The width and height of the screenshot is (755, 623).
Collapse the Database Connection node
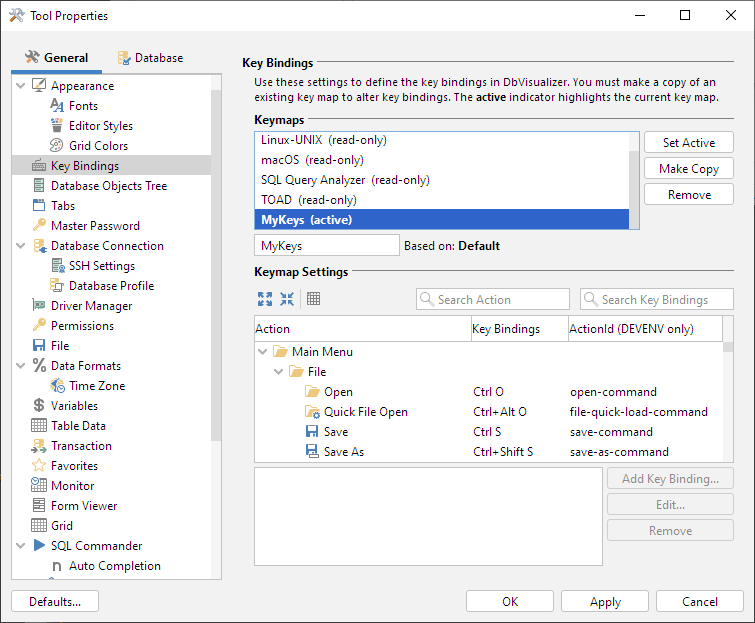coord(21,246)
